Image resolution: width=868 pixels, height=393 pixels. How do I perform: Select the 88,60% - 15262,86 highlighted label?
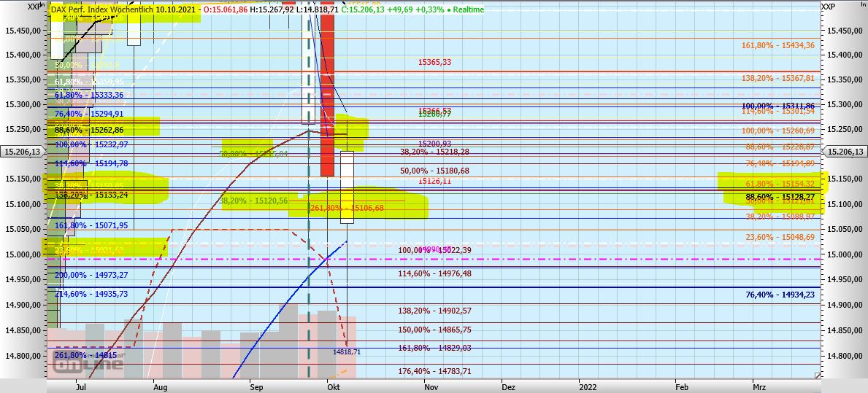pyautogui.click(x=89, y=131)
